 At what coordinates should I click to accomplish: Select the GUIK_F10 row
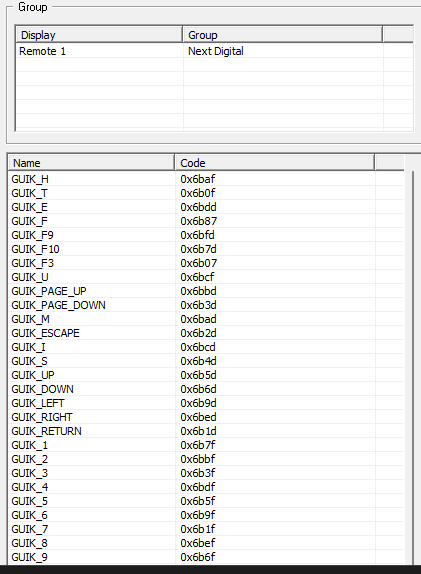[206, 249]
